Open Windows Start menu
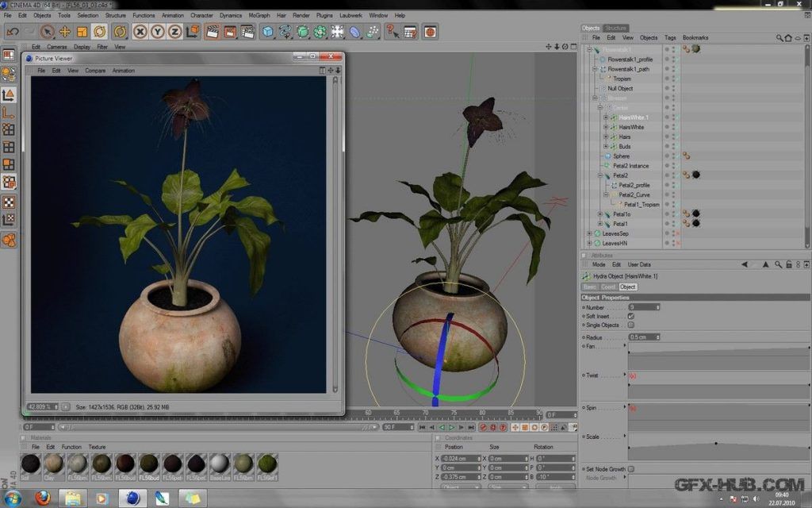The height and width of the screenshot is (508, 812). tap(13, 498)
